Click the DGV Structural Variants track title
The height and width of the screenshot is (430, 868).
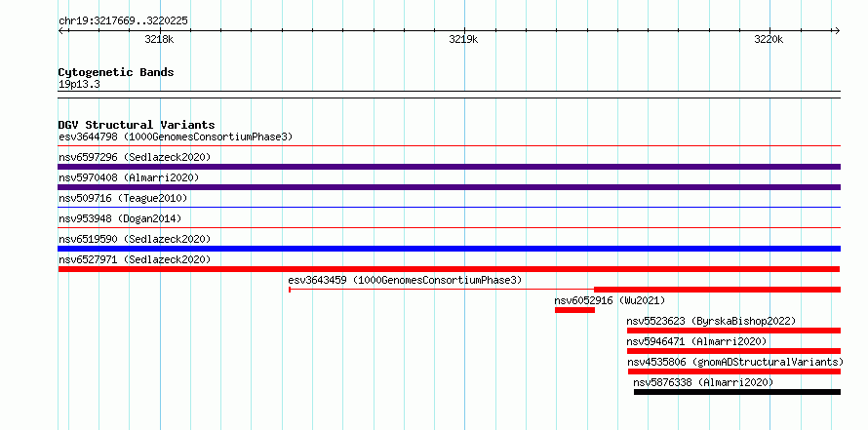click(137, 125)
